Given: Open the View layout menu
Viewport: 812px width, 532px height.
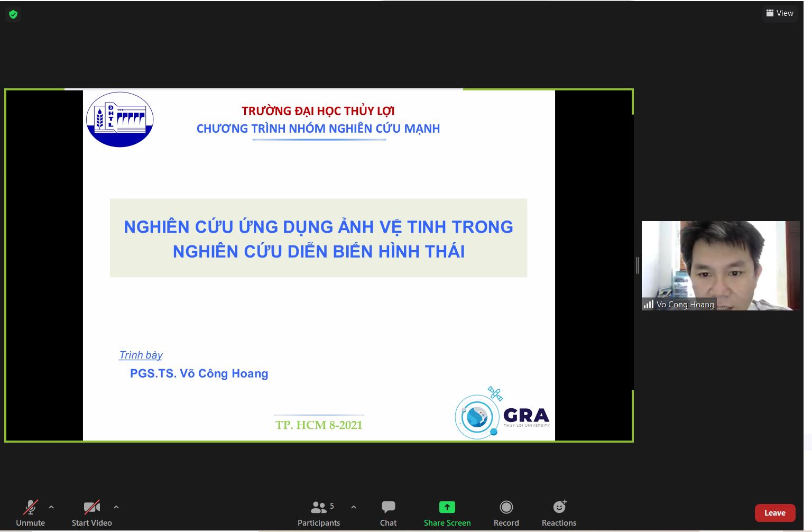Looking at the screenshot, I should (780, 13).
